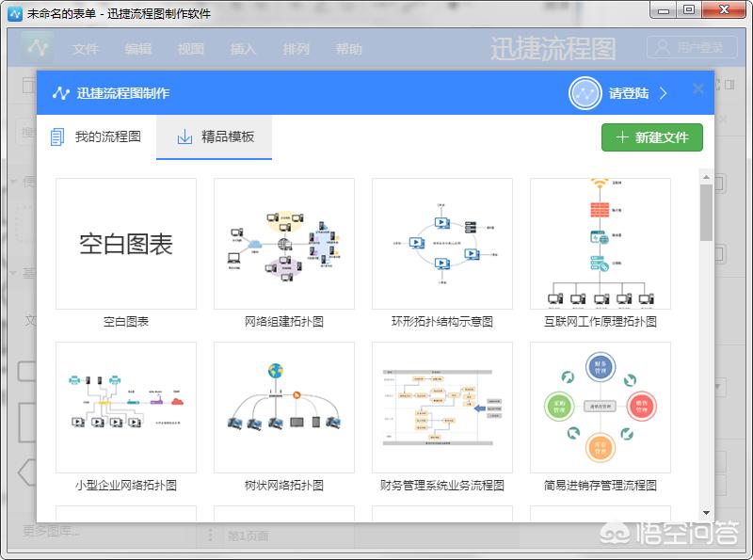Click the 请登陆 login link
Image resolution: width=753 pixels, height=560 pixels.
tap(629, 93)
